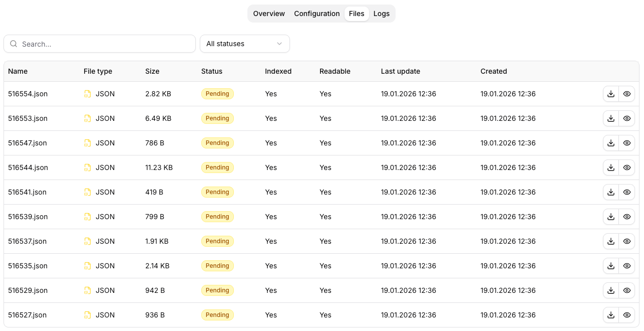The image size is (644, 331).
Task: Go to the Logs tab
Action: point(381,14)
